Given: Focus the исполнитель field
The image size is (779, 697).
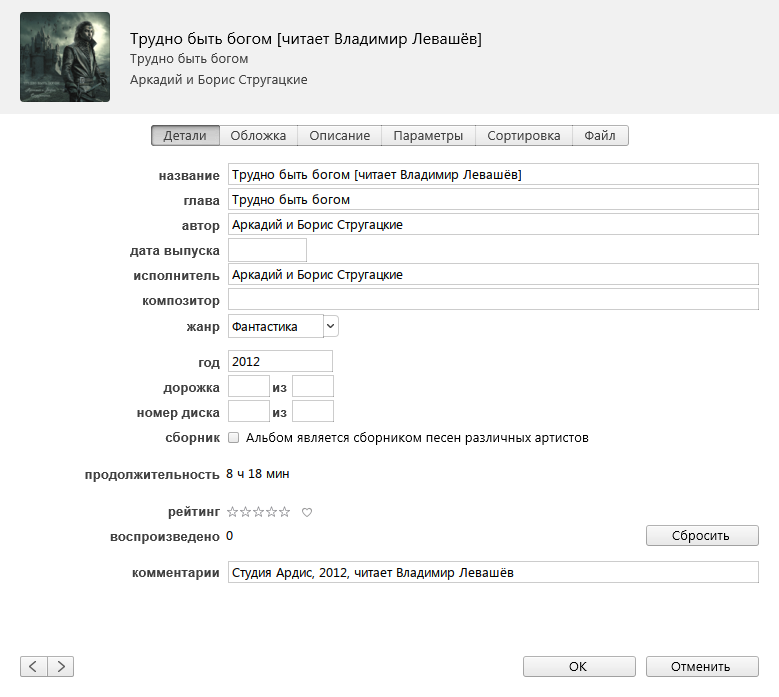Looking at the screenshot, I should [x=493, y=274].
